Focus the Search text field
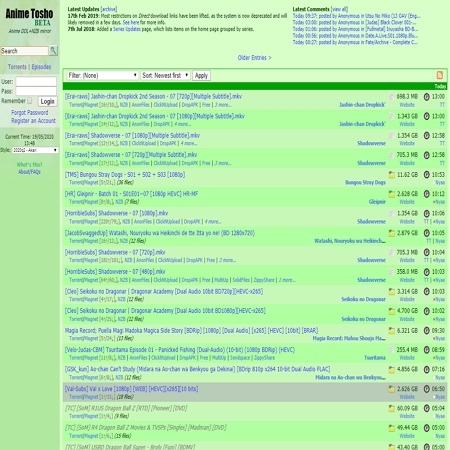The width and height of the screenshot is (450, 450). click(x=25, y=51)
